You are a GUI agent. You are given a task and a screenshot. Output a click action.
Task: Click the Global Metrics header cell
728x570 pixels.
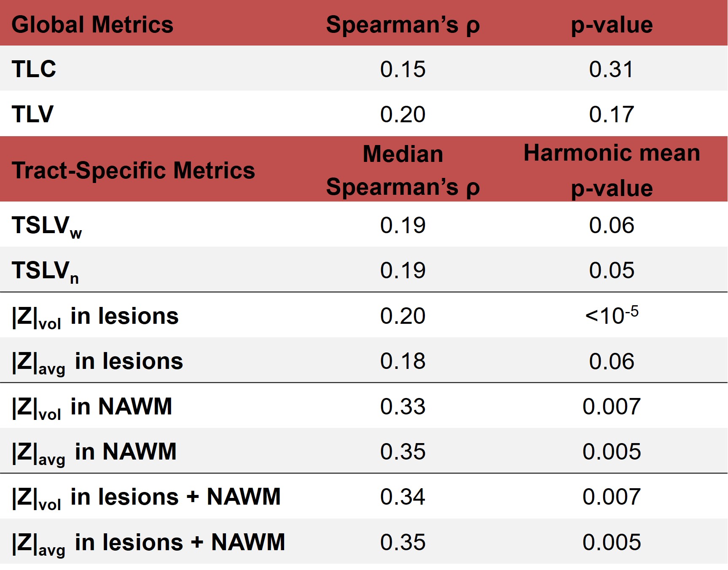(92, 24)
